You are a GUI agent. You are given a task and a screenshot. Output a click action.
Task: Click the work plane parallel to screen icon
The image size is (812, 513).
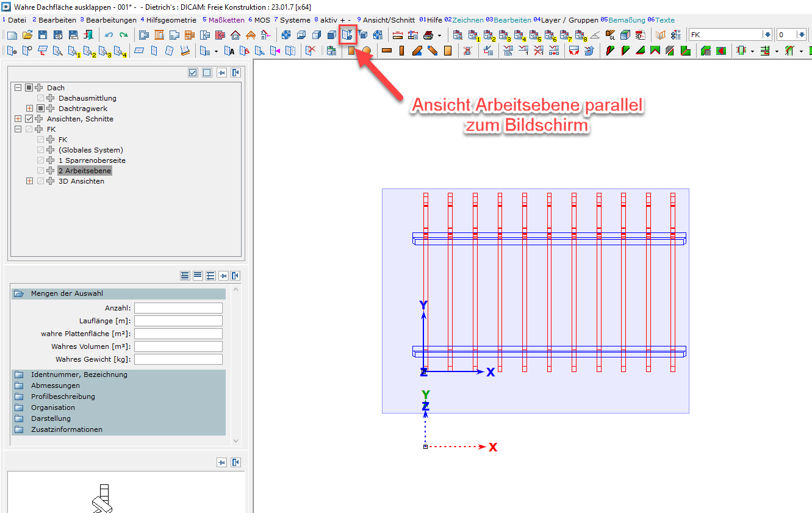[348, 35]
